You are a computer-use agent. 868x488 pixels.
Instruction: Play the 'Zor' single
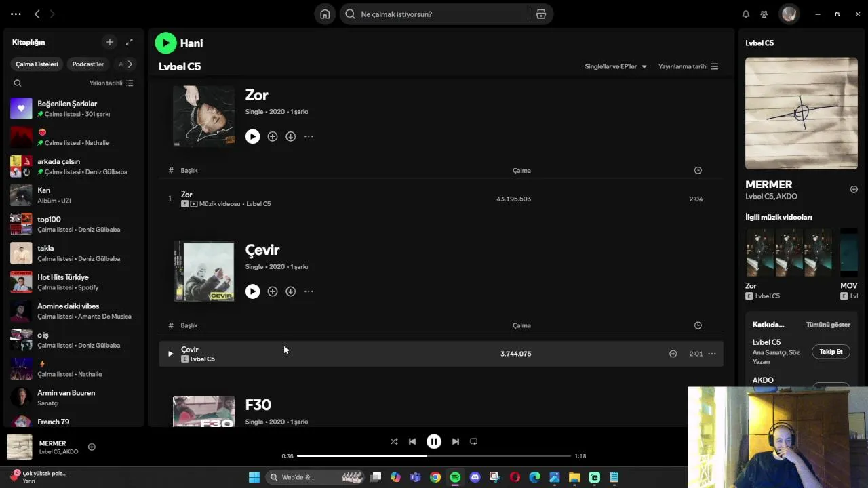click(252, 136)
